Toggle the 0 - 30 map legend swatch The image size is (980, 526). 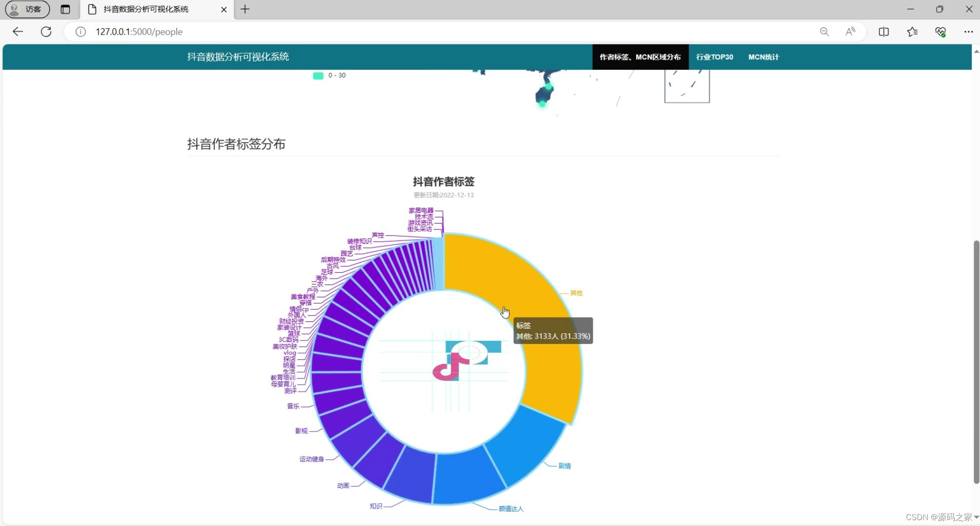click(318, 75)
